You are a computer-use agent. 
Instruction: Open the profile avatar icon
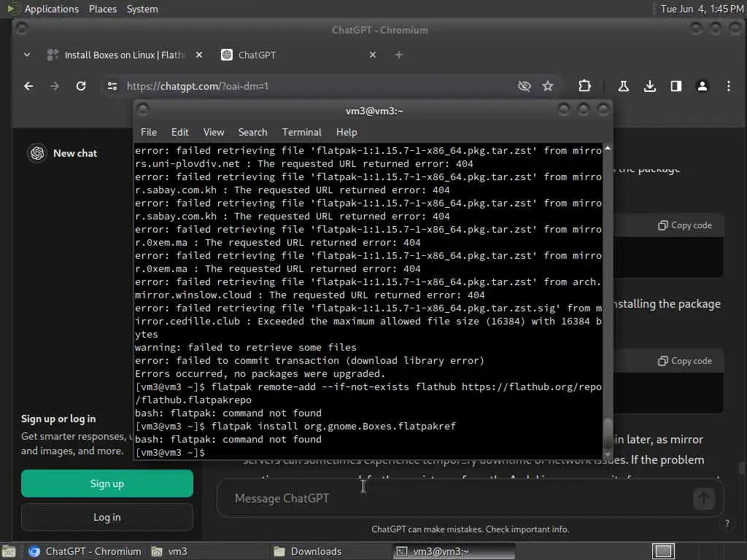(x=703, y=86)
